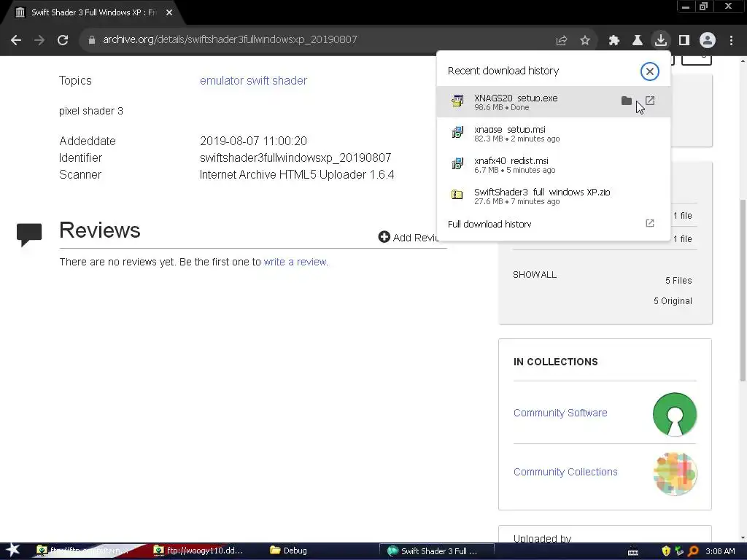Select the xnafx40_redist.msi download entry
The width and height of the screenshot is (747, 560).
pyautogui.click(x=553, y=165)
